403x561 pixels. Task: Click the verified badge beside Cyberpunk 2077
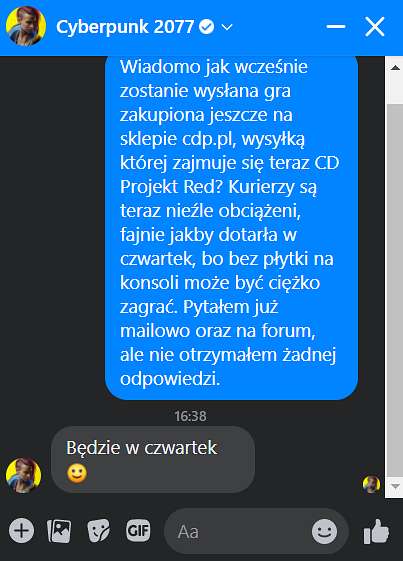tap(207, 26)
